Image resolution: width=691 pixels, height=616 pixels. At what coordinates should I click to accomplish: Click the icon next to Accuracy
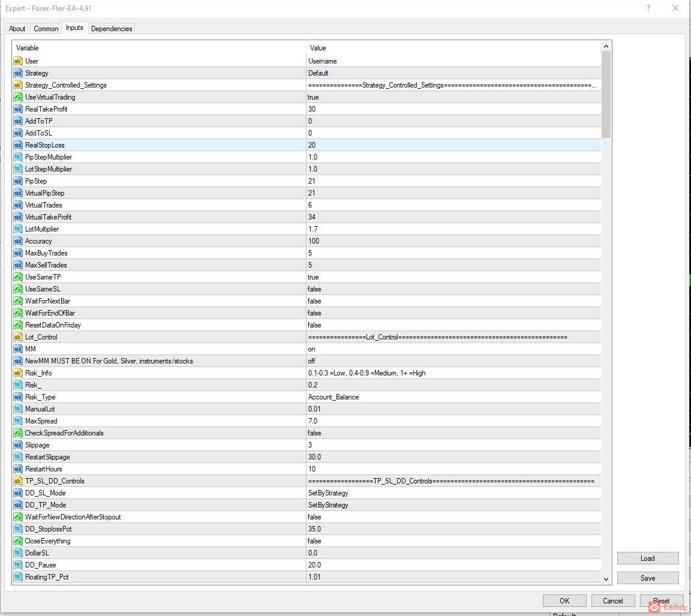point(17,241)
